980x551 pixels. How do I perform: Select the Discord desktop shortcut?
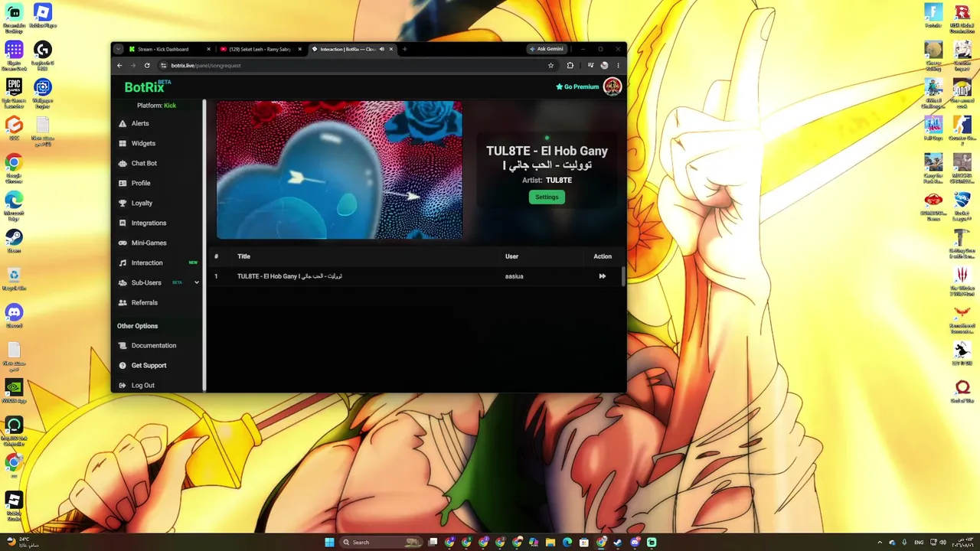[x=14, y=317]
